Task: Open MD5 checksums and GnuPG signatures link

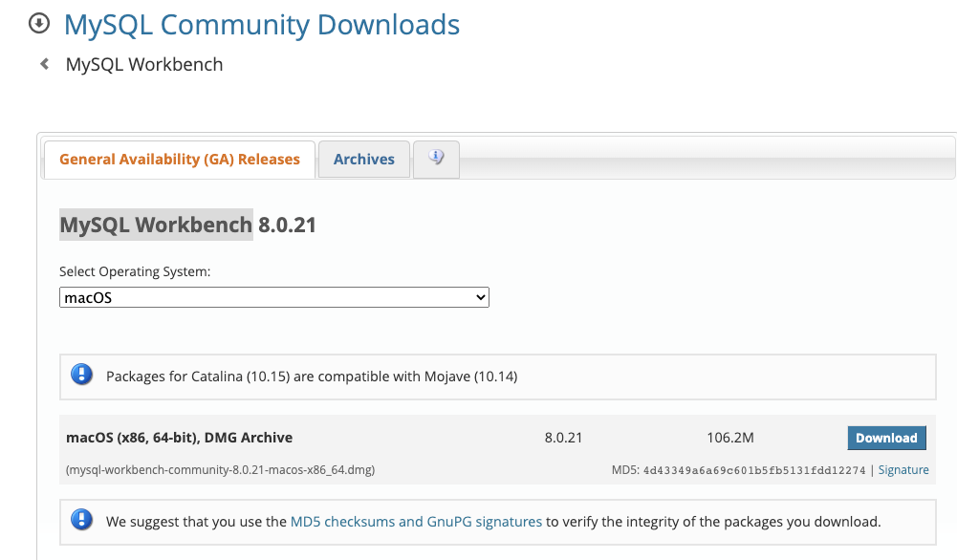Action: point(416,522)
